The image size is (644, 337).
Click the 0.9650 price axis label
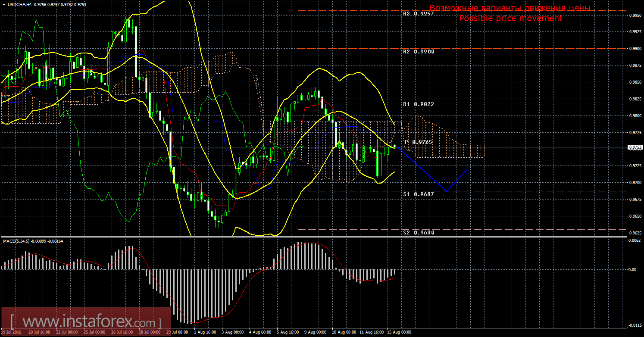point(635,216)
